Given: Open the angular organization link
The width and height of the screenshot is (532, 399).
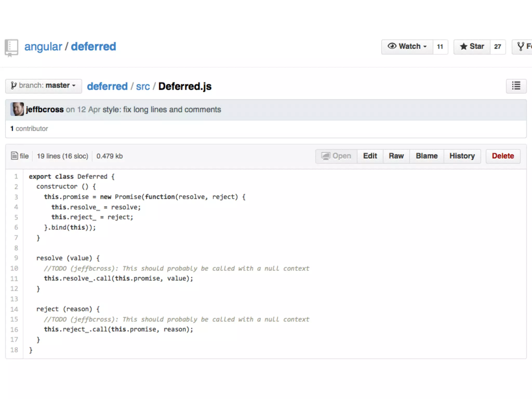Looking at the screenshot, I should tap(43, 47).
